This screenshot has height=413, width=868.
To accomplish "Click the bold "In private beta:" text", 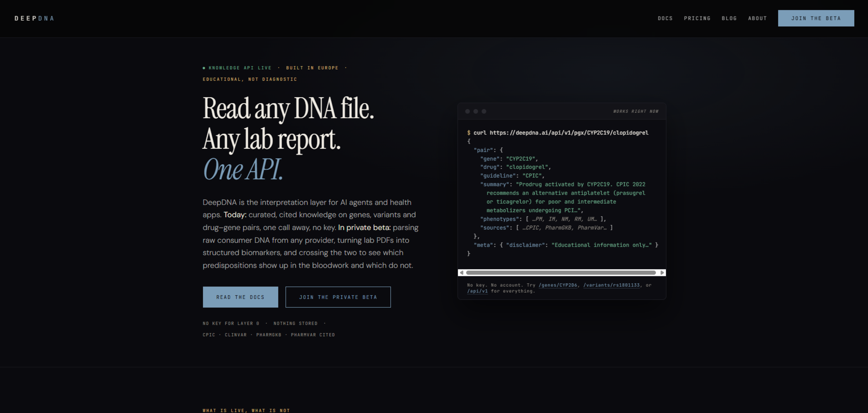I will point(364,228).
